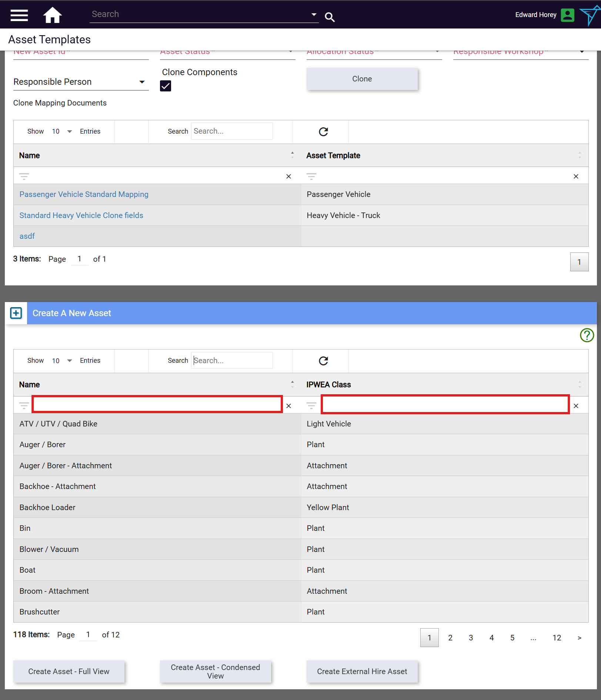Select the Broom - Attachment row

pyautogui.click(x=301, y=591)
